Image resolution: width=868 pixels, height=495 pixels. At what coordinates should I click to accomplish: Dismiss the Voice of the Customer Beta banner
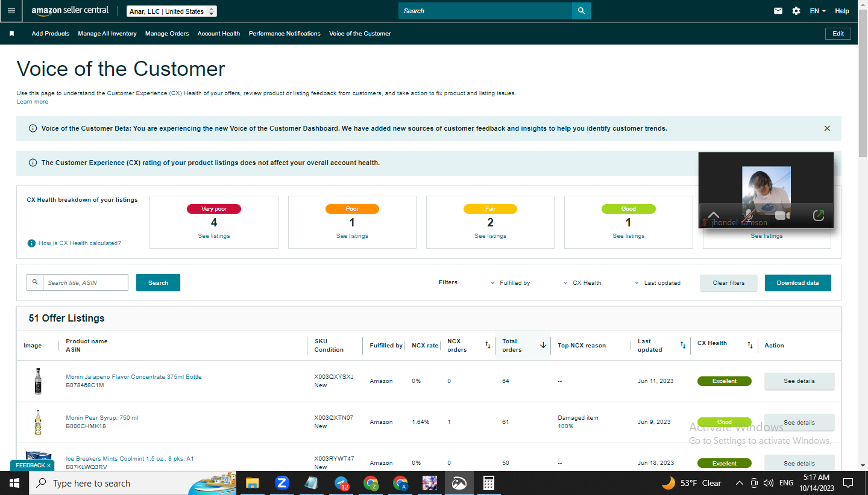827,128
